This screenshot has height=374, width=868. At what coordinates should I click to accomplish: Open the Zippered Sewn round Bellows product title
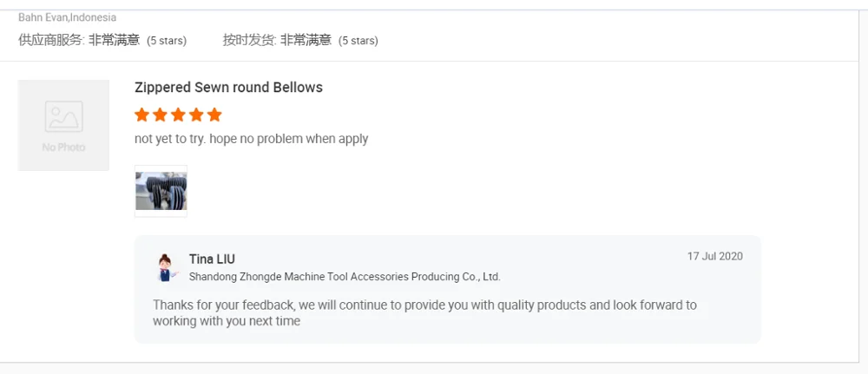[228, 88]
